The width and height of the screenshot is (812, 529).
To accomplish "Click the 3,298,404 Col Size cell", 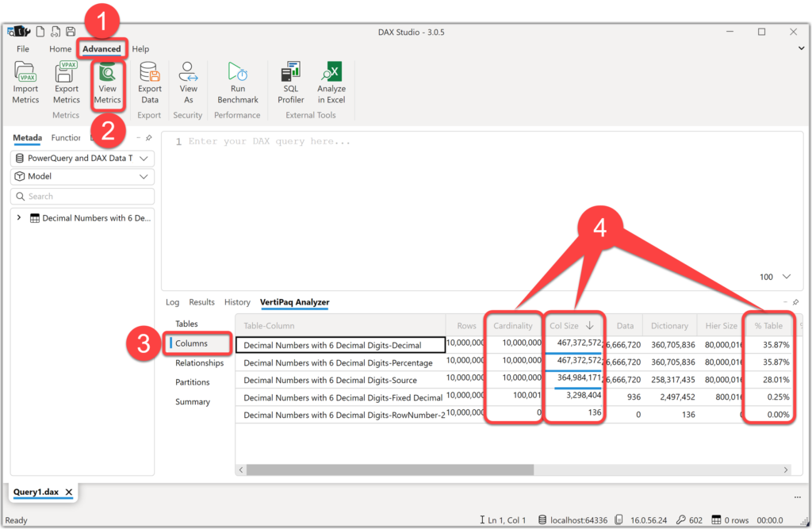I will [584, 395].
